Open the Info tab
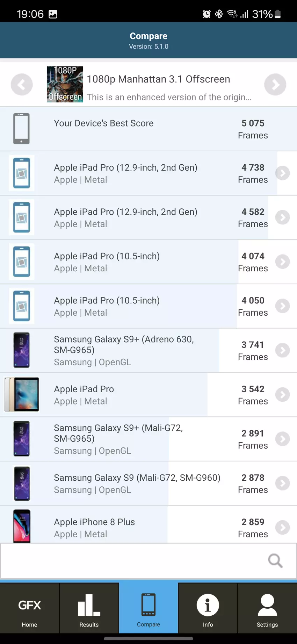The image size is (297, 644). tap(208, 608)
